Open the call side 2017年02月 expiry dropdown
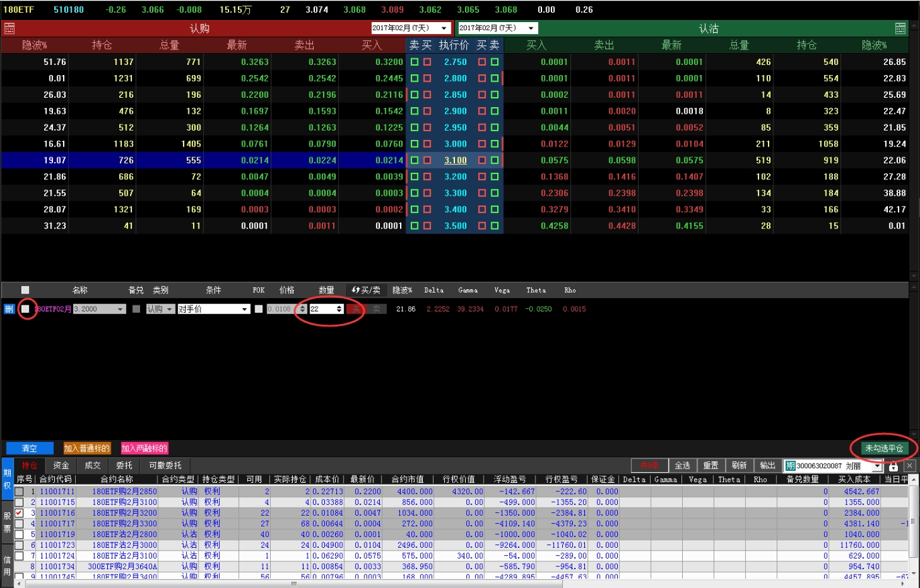Viewport: 920px width, 588px height. coord(411,28)
